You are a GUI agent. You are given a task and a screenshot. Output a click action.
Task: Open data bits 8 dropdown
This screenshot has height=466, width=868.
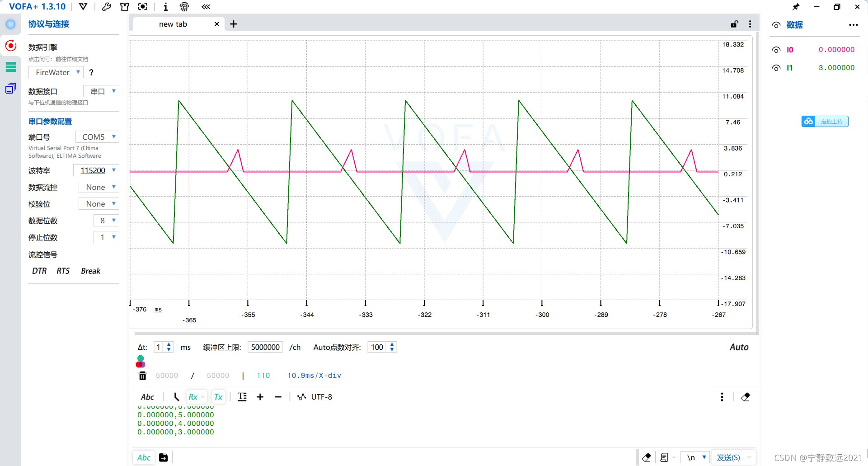pyautogui.click(x=106, y=221)
